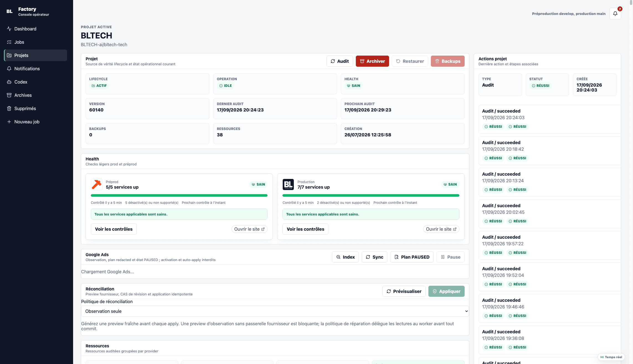This screenshot has height=364, width=633.
Task: Click the Codex robot icon
Action: tap(9, 82)
